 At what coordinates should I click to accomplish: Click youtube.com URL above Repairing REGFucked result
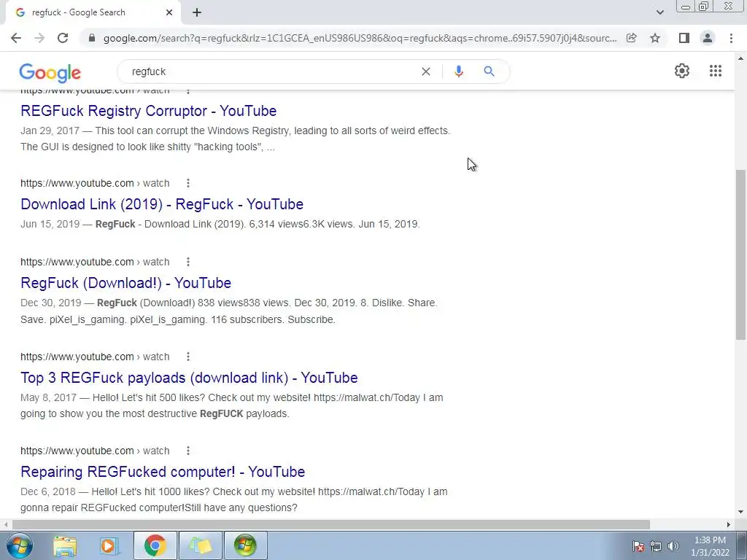[x=95, y=451]
